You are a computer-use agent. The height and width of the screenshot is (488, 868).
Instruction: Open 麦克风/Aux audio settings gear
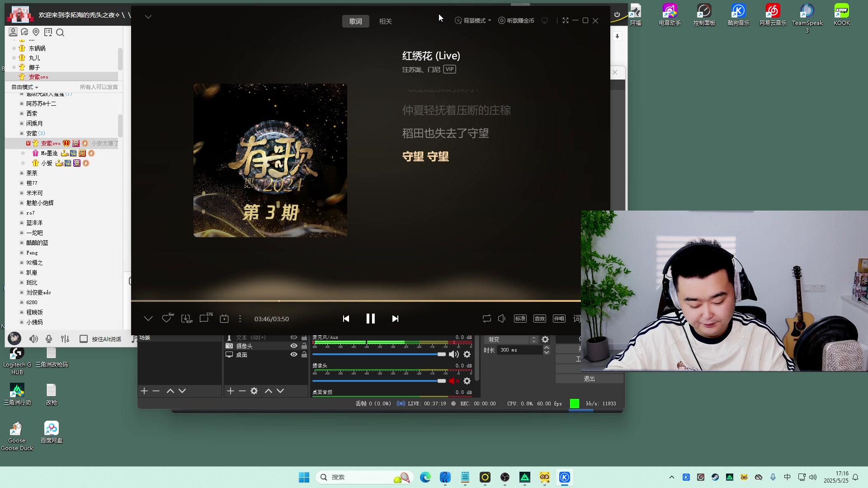coord(467,354)
